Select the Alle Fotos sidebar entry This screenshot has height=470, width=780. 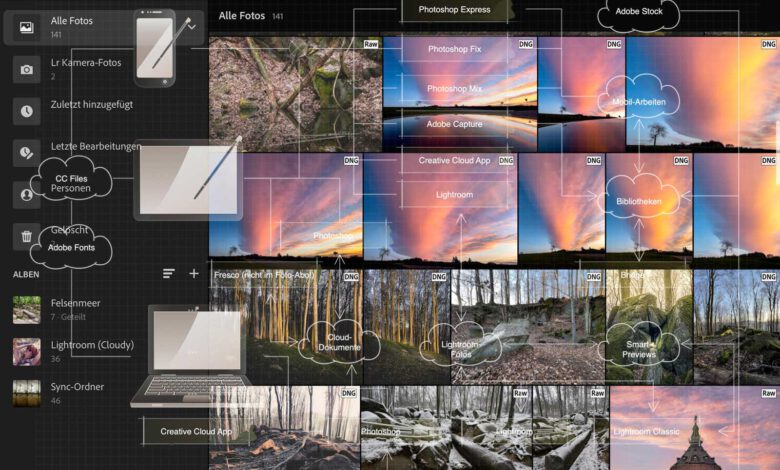point(103,27)
